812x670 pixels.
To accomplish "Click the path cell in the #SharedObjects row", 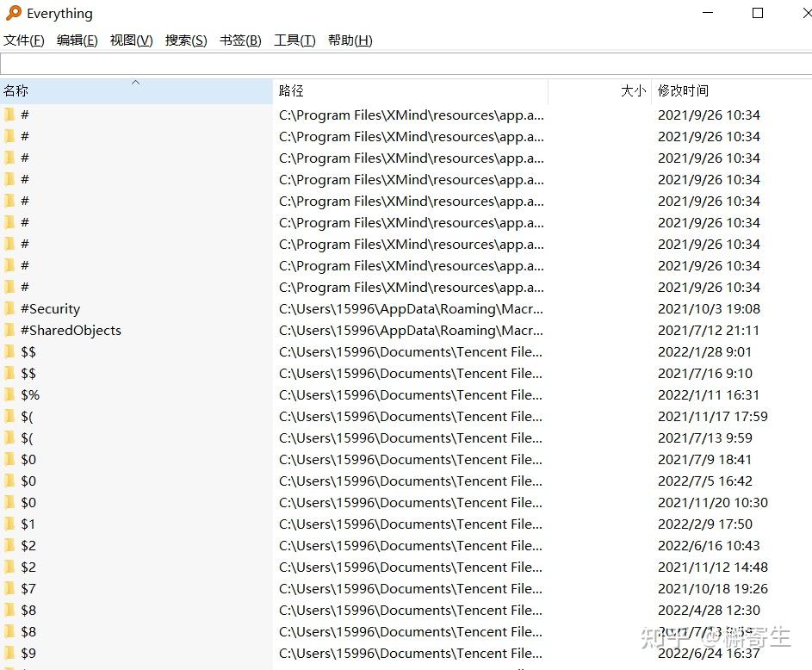I will 411,331.
